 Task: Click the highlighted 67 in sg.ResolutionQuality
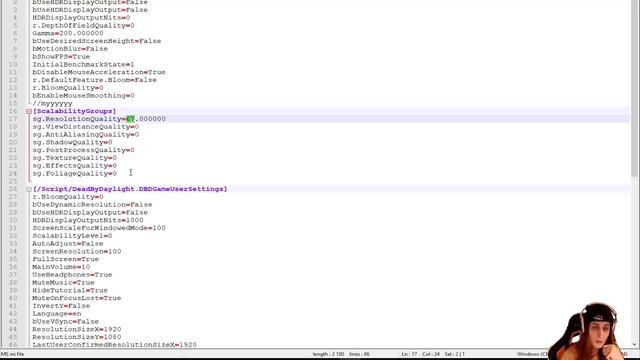[130, 119]
